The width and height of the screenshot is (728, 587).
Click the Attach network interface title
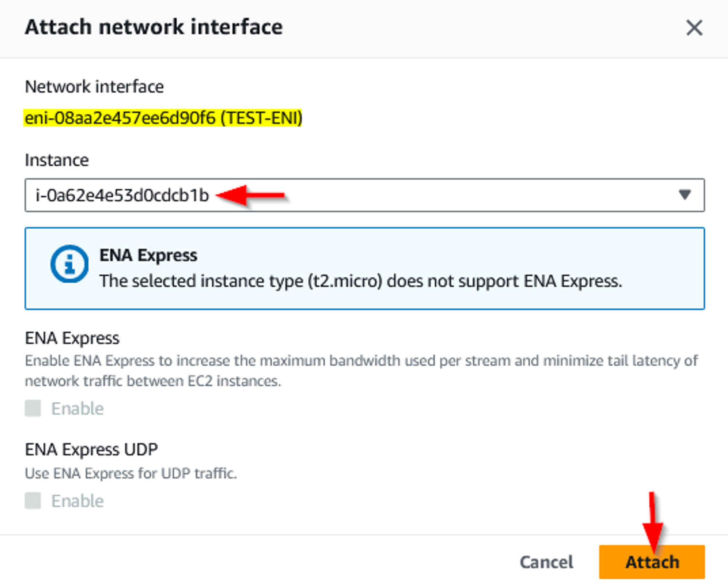click(x=153, y=27)
